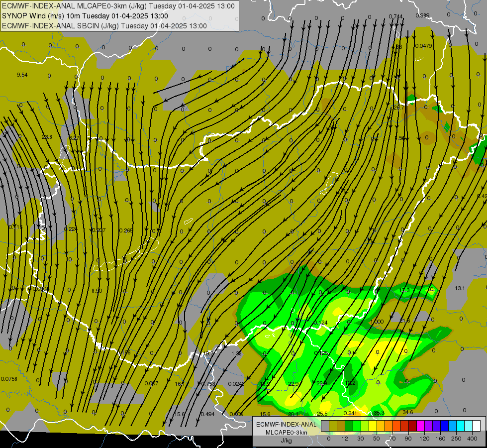Viewport: 487px width, 448px height.
Task: Click the map value 26.7
Action: coord(399,108)
